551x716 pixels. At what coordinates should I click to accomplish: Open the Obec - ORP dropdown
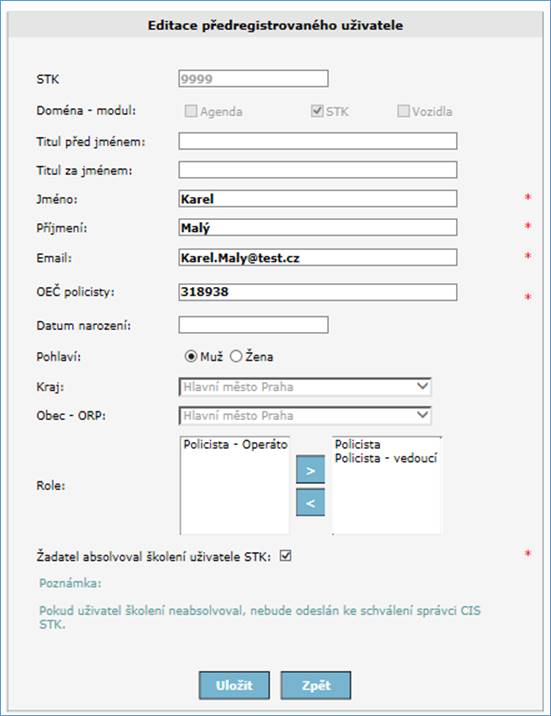(305, 416)
